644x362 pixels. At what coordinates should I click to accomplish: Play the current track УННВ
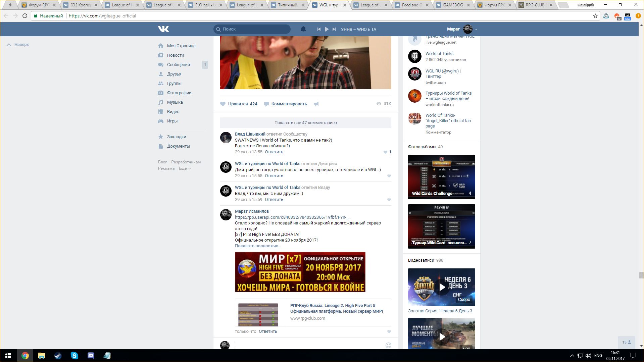coord(327,29)
